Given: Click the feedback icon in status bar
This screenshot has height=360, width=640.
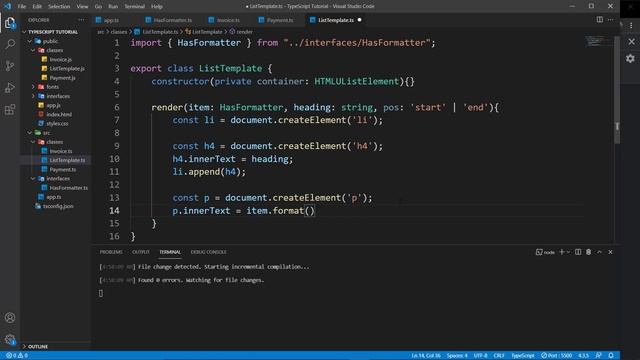Looking at the screenshot, I should (x=599, y=356).
